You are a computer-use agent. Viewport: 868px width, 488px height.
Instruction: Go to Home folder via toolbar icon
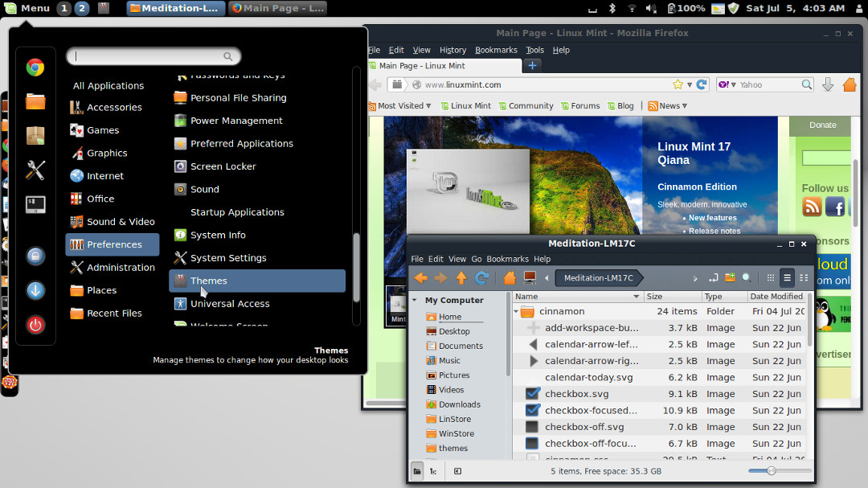(510, 278)
